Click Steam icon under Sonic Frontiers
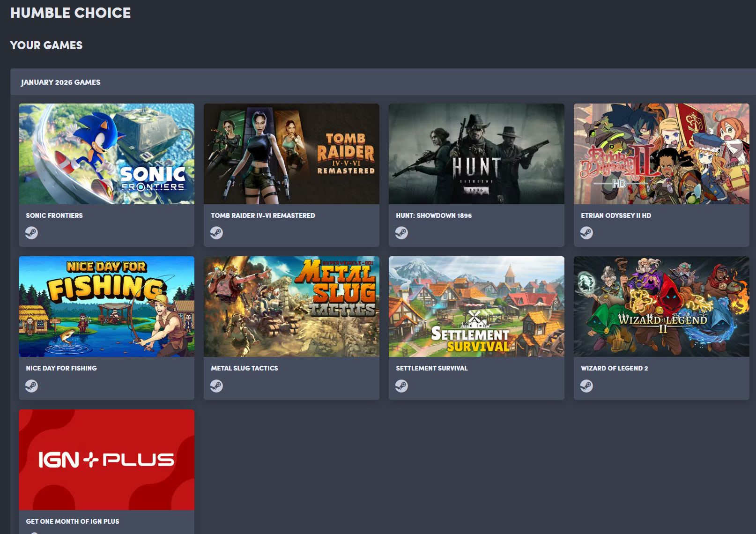756x534 pixels. pos(31,233)
